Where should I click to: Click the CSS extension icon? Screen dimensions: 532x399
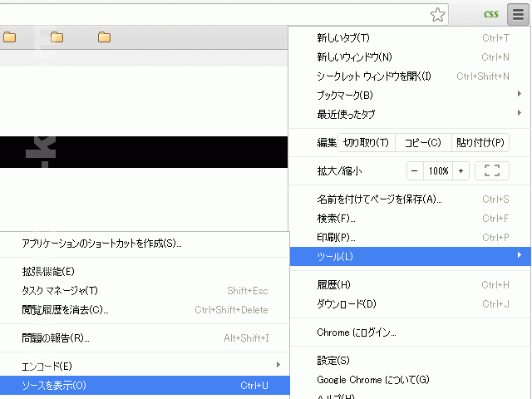[491, 14]
